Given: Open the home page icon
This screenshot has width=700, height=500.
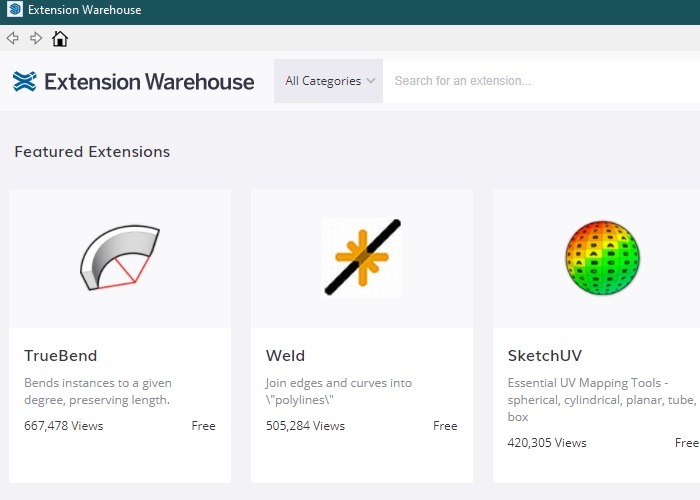Looking at the screenshot, I should [x=60, y=38].
